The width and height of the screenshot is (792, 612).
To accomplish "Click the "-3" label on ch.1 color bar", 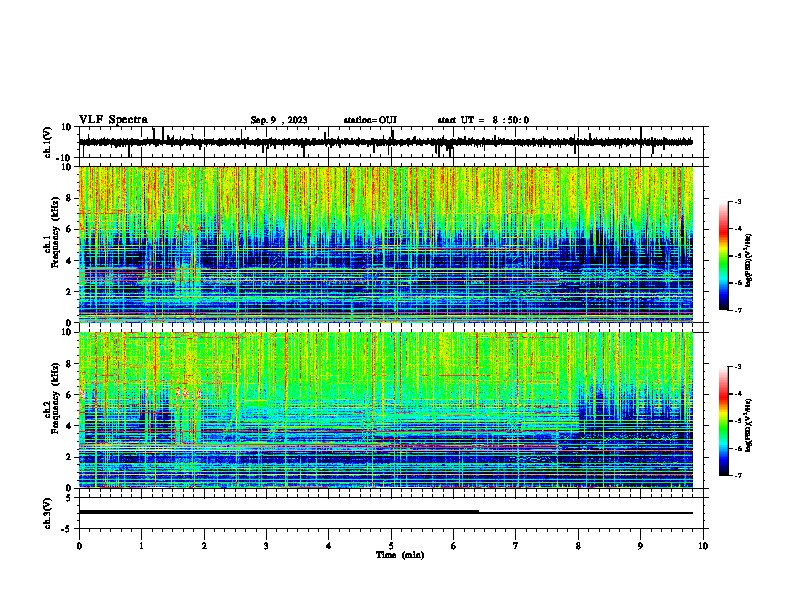I will (738, 201).
